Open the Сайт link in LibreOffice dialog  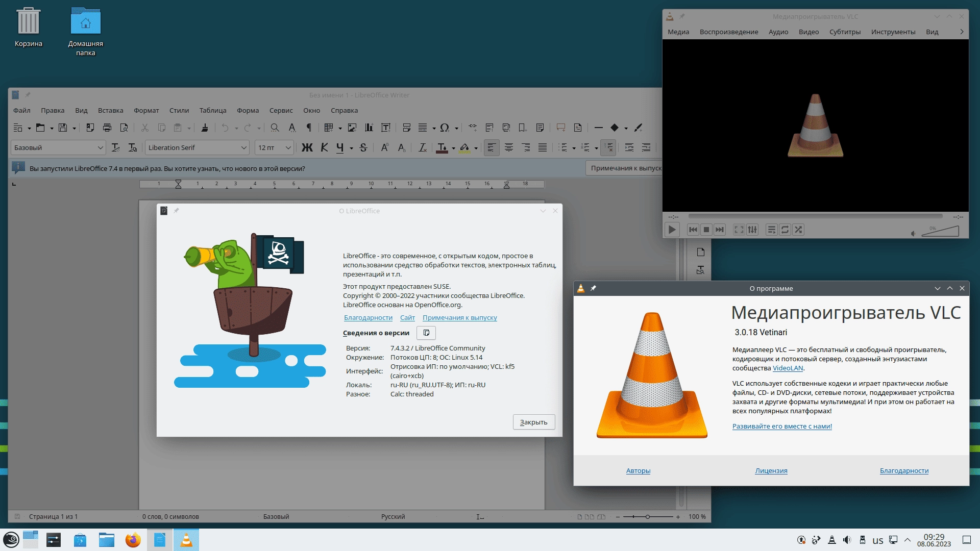point(407,317)
